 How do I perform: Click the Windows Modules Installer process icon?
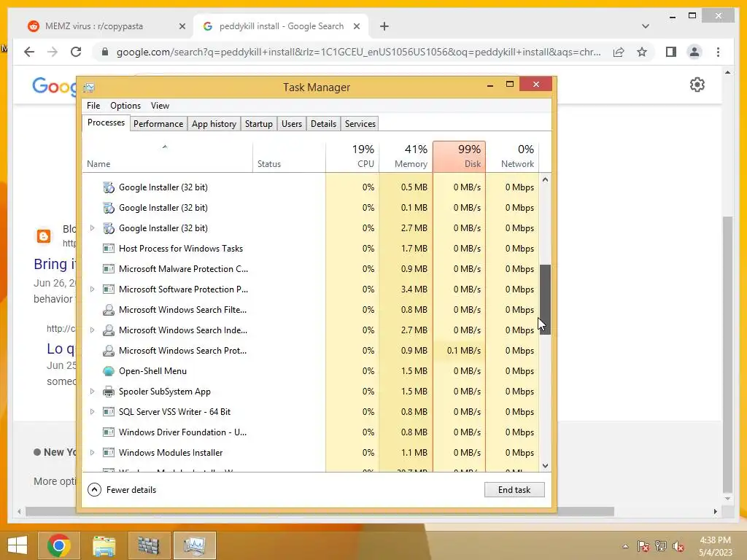109,453
